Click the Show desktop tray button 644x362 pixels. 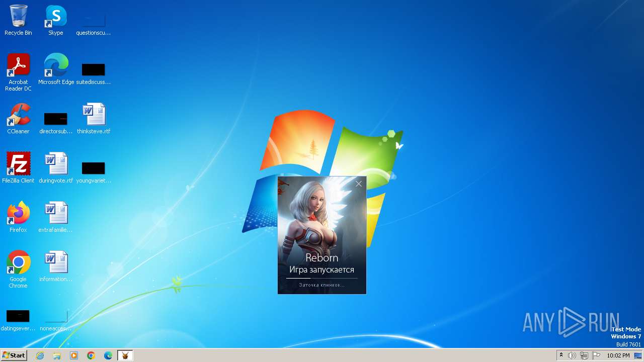tap(638, 355)
